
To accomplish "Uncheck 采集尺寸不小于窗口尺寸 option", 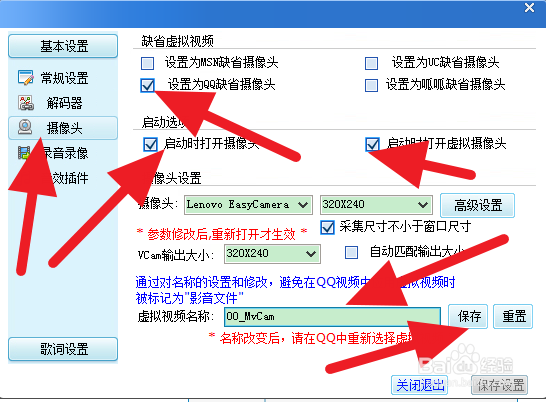I will pyautogui.click(x=327, y=227).
